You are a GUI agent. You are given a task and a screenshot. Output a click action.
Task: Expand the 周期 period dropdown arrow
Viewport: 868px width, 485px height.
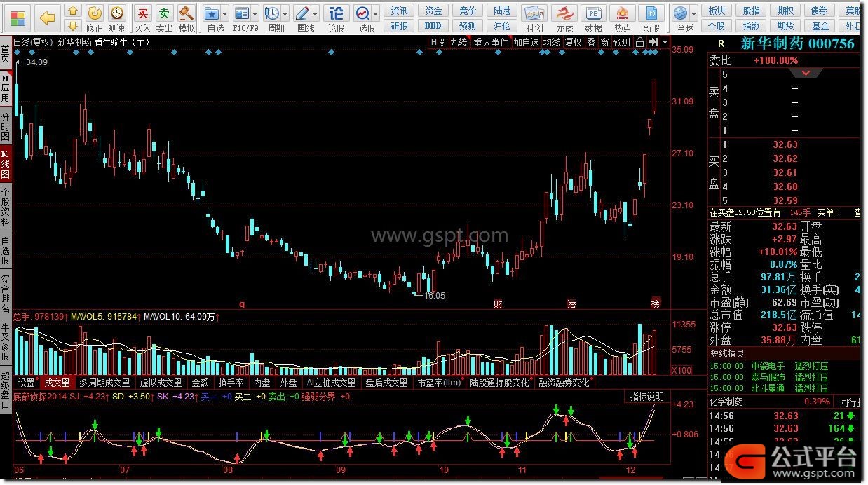tap(285, 13)
